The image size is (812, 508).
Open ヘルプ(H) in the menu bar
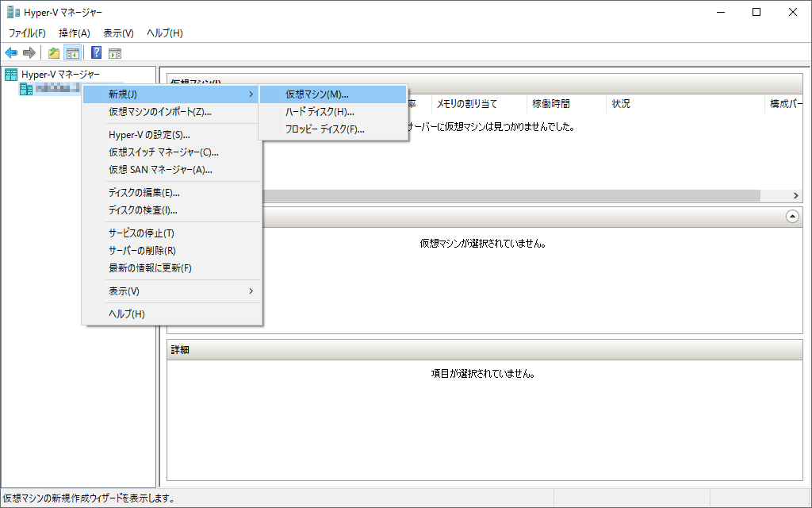(165, 33)
